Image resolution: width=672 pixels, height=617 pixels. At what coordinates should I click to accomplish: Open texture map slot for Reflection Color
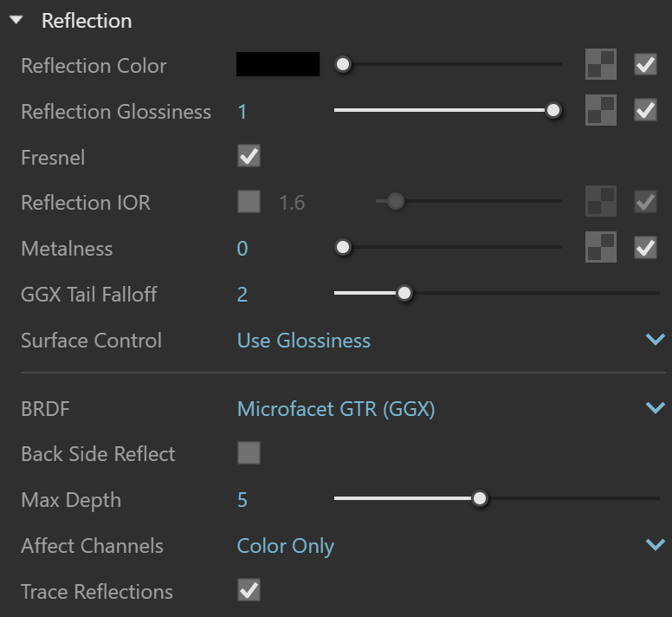pos(601,64)
